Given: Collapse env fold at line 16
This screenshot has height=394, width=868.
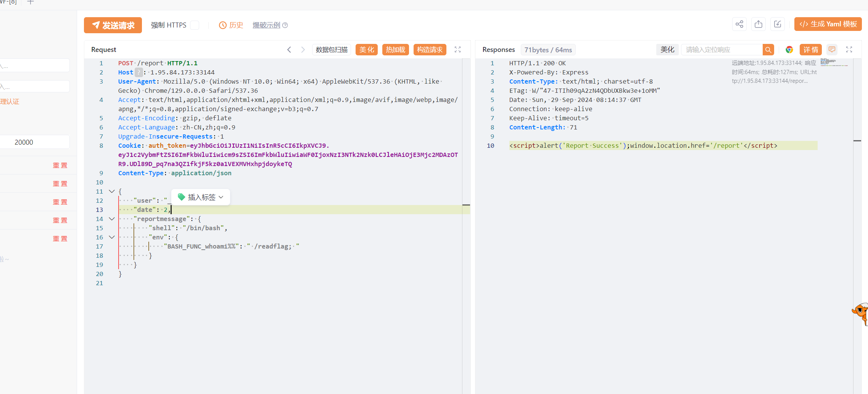Looking at the screenshot, I should click(112, 237).
